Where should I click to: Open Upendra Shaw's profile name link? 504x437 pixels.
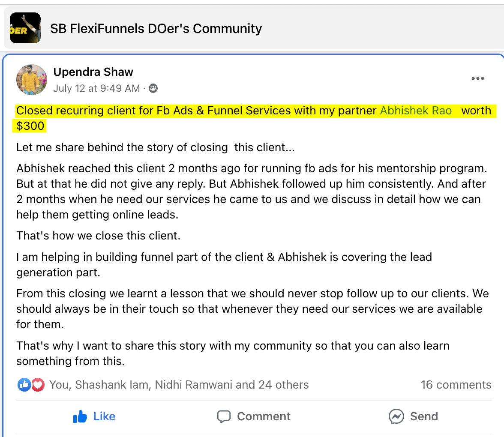(x=93, y=72)
